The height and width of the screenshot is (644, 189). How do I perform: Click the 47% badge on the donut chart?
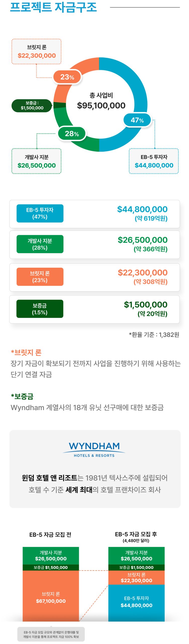[x=137, y=120]
